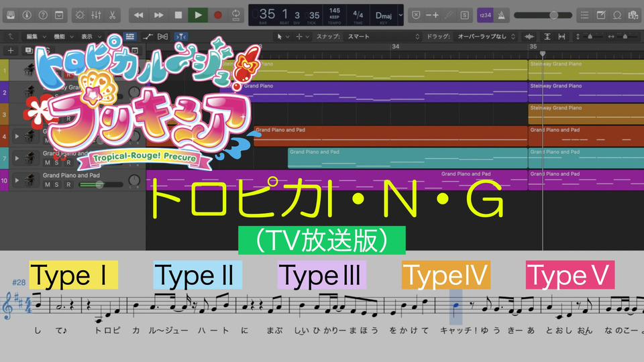Screen dimensions: 644x362
Task: Adjust the horizontal zoom slider
Action: click(625, 36)
